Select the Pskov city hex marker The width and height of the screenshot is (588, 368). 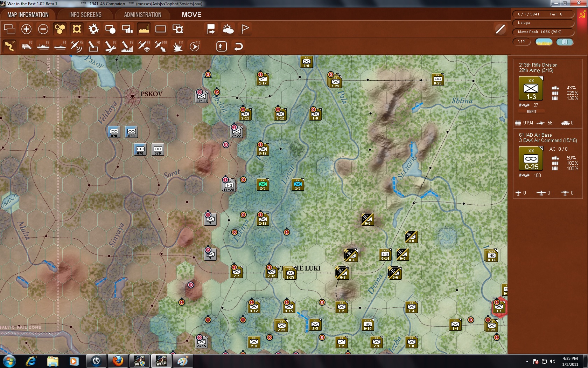pos(132,96)
